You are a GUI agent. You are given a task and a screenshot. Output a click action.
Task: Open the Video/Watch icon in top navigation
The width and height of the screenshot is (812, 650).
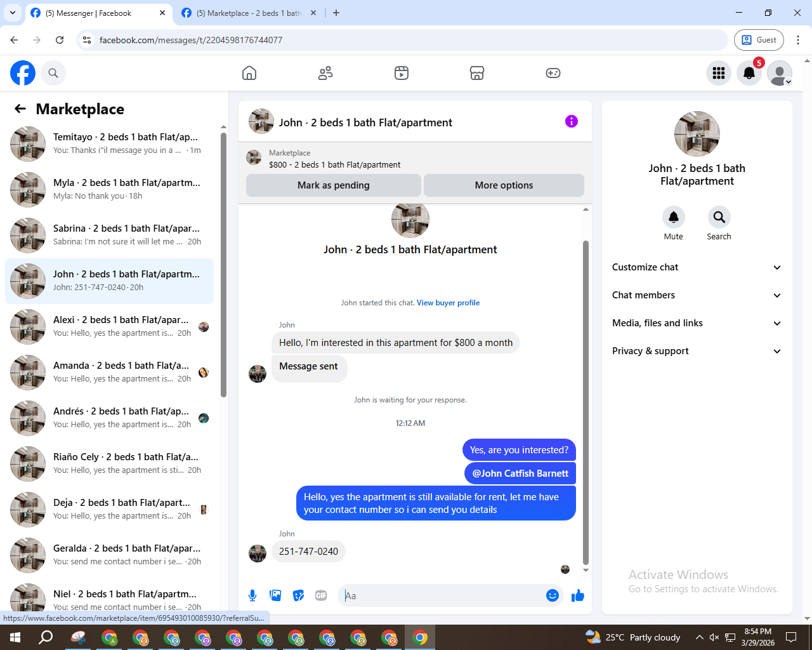pyautogui.click(x=402, y=73)
